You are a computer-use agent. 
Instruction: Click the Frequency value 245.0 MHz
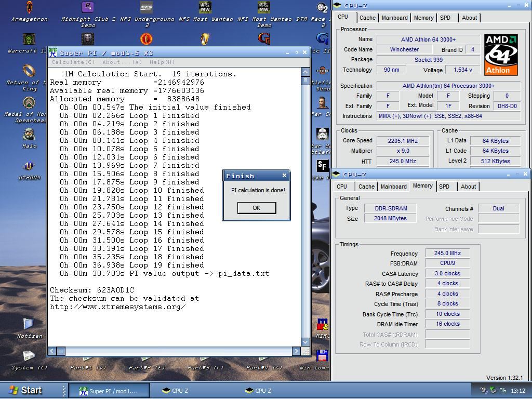coord(447,253)
